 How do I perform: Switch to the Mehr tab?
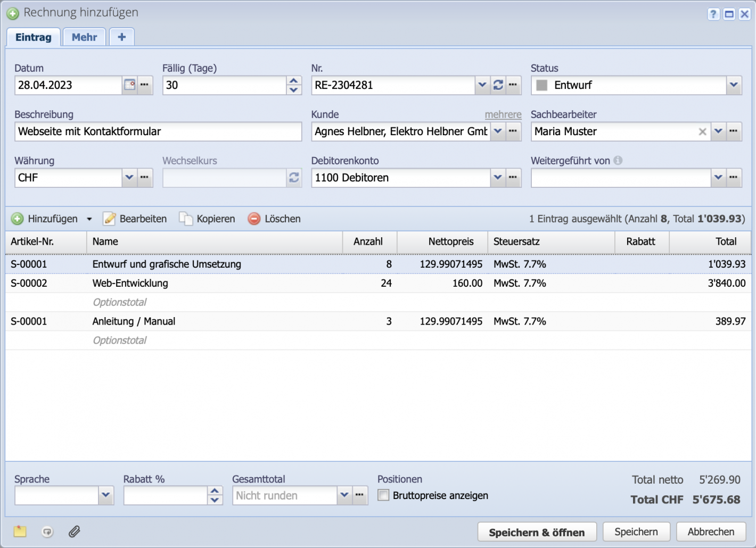[84, 37]
